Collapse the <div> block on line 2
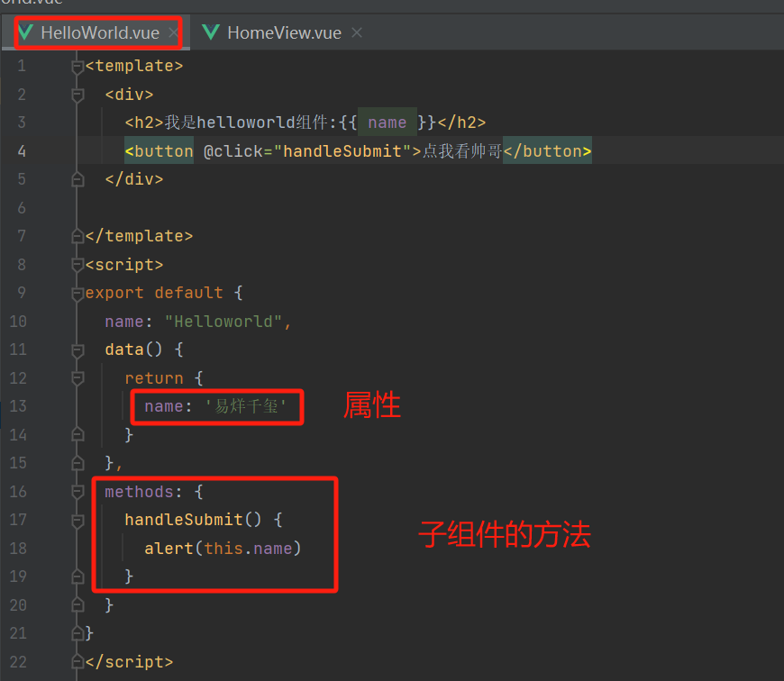The height and width of the screenshot is (681, 784). tap(77, 95)
